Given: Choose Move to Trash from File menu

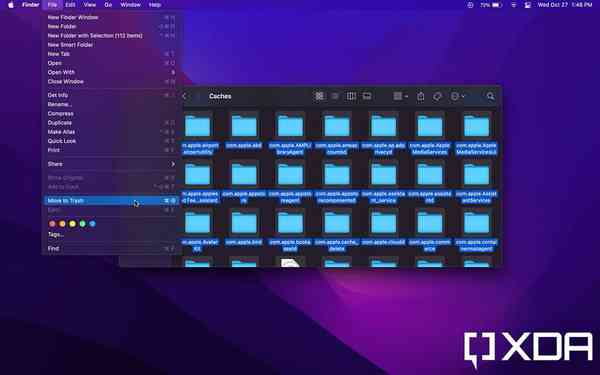Looking at the screenshot, I should click(111, 201).
